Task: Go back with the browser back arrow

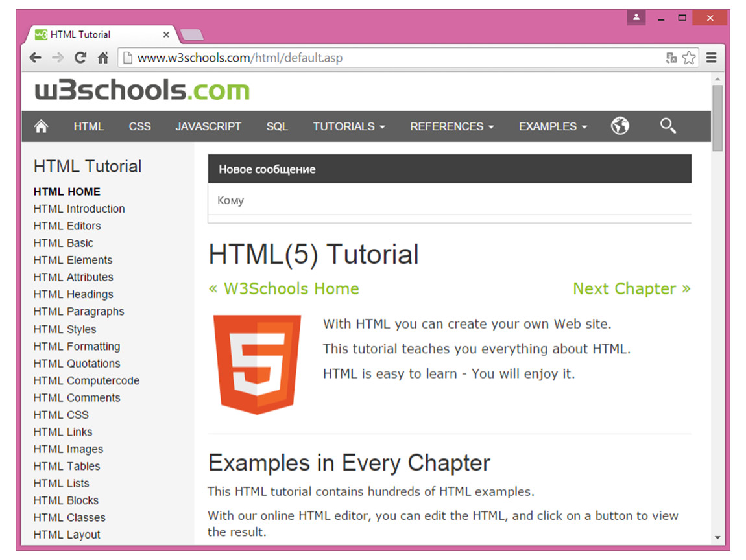Action: (x=35, y=58)
